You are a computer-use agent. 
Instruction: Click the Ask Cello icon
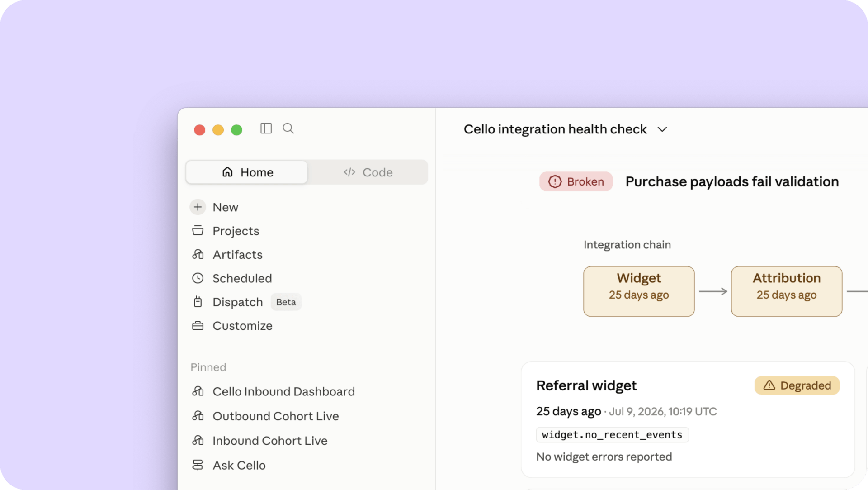point(198,465)
